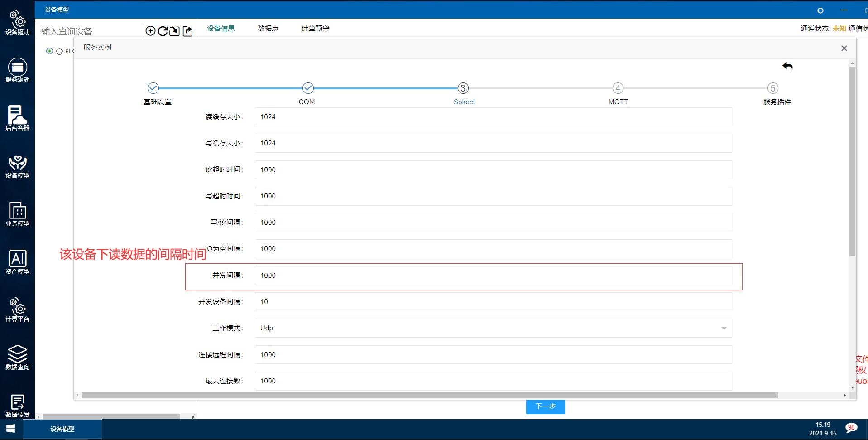Open the Windows Start button
The height and width of the screenshot is (440, 868).
pyautogui.click(x=11, y=429)
